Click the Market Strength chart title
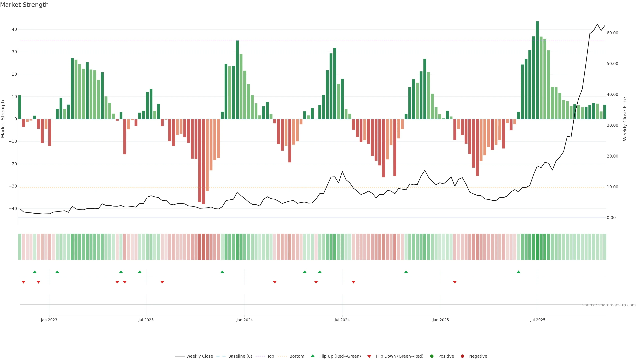Image resolution: width=644 pixels, height=362 pixels. point(24,5)
